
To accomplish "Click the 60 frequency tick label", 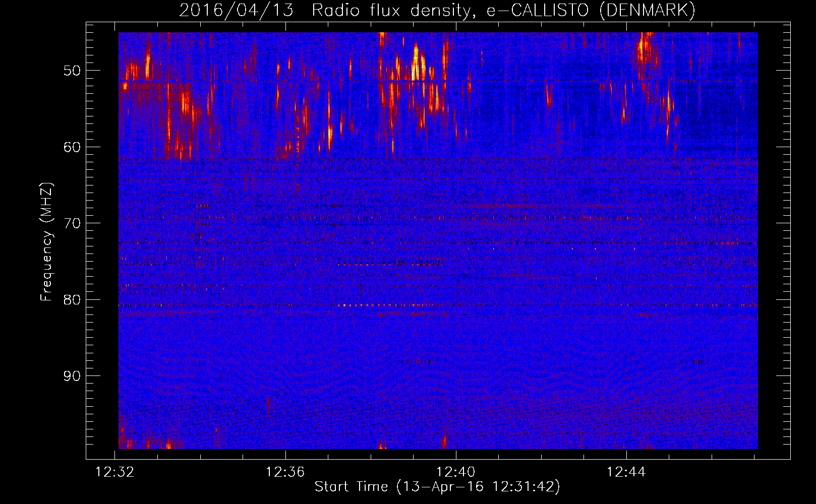I will (x=72, y=147).
